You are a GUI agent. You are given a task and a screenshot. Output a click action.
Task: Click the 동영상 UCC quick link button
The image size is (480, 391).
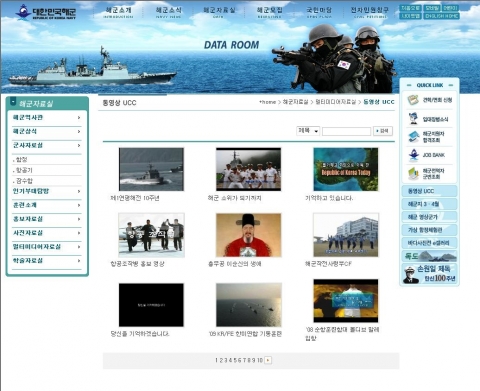[429, 191]
